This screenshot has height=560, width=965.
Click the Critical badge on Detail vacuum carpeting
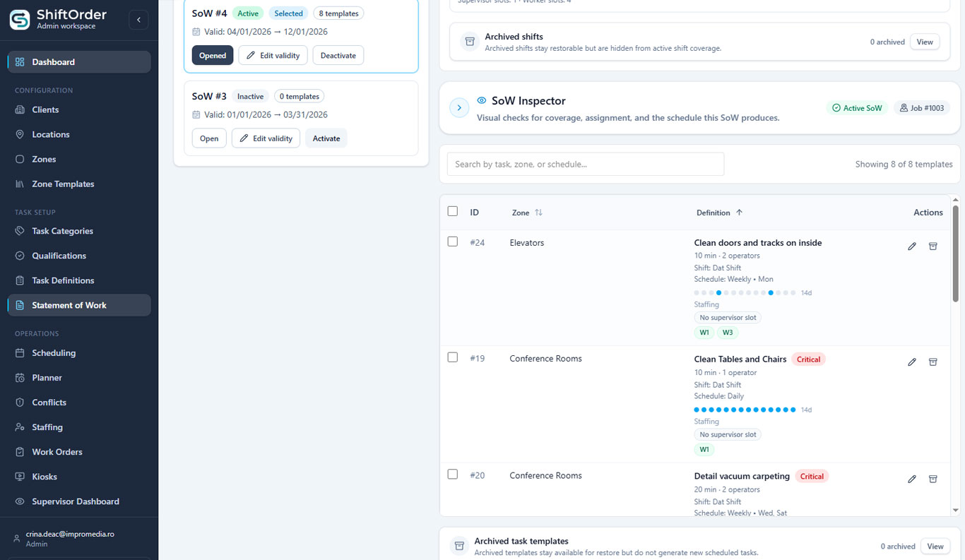point(812,477)
